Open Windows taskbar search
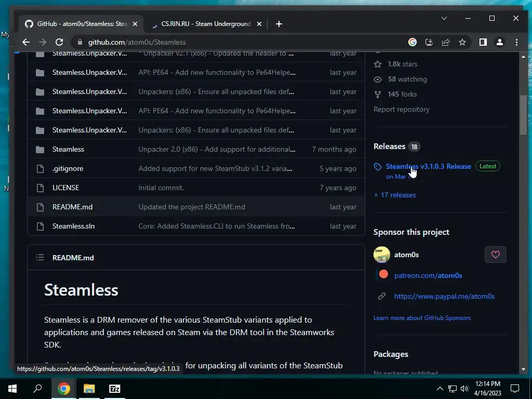Image resolution: width=532 pixels, height=399 pixels. (37, 389)
